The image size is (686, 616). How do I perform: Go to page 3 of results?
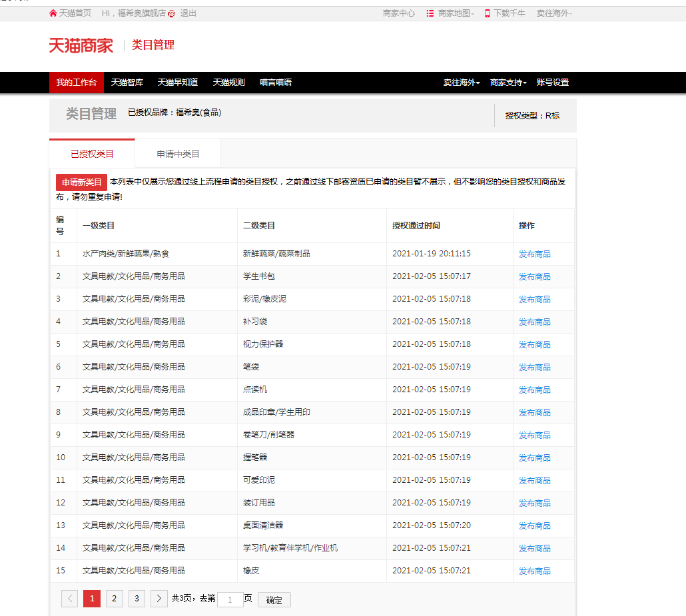pyautogui.click(x=137, y=599)
